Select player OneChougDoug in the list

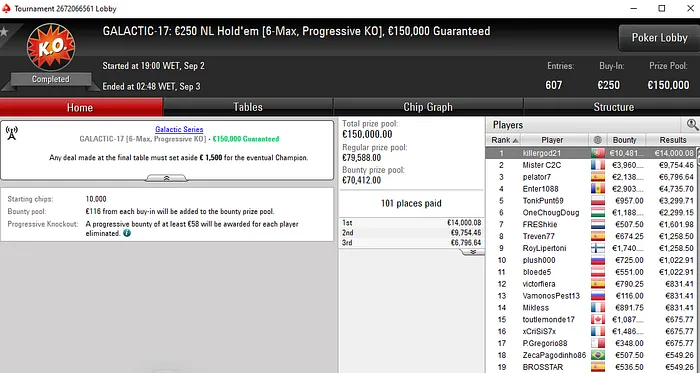(x=551, y=212)
